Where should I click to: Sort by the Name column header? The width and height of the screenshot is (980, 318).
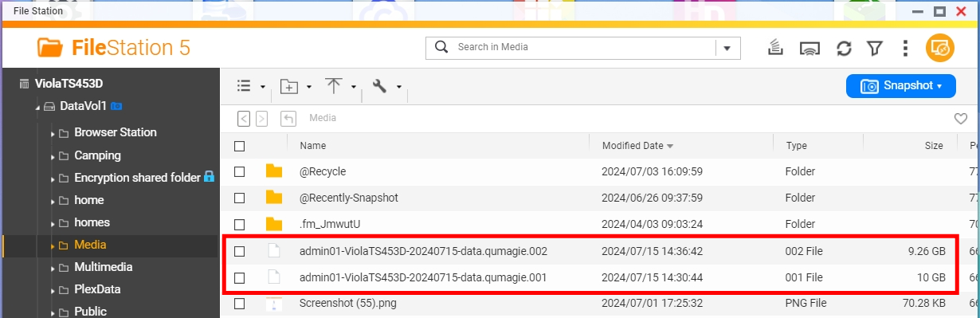(313, 146)
